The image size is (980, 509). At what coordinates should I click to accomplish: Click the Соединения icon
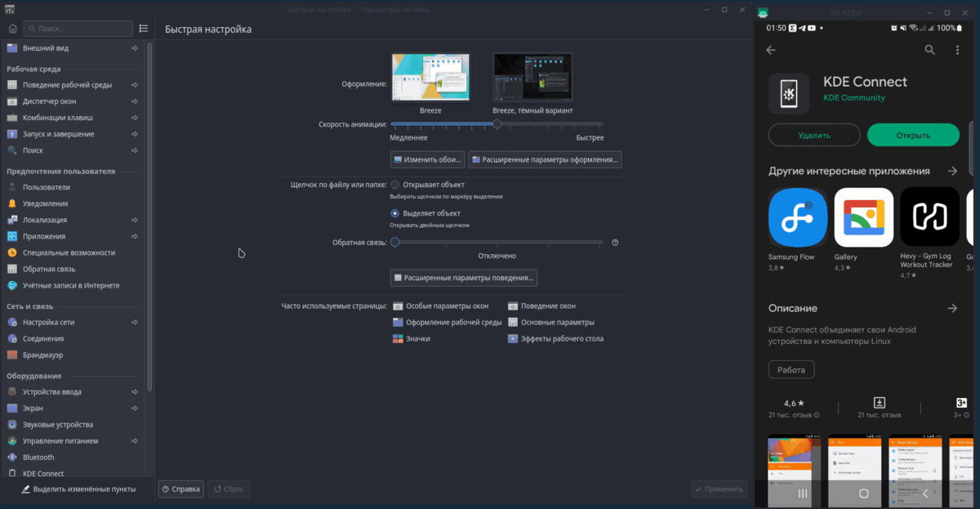coord(12,338)
